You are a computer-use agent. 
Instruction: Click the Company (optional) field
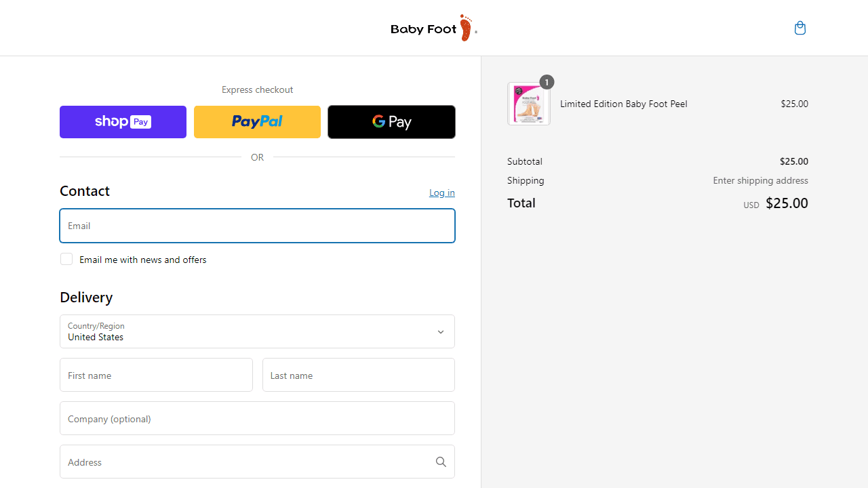(257, 418)
